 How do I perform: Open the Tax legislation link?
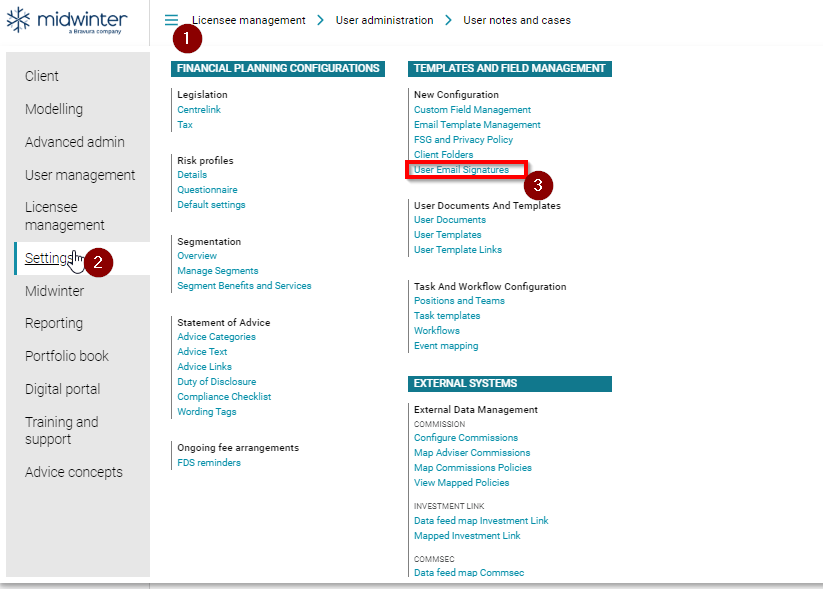pos(185,125)
